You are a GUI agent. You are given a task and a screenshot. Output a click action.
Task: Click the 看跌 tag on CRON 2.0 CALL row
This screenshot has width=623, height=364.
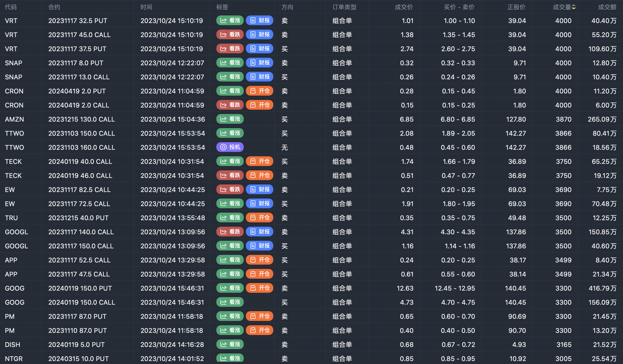(x=230, y=105)
